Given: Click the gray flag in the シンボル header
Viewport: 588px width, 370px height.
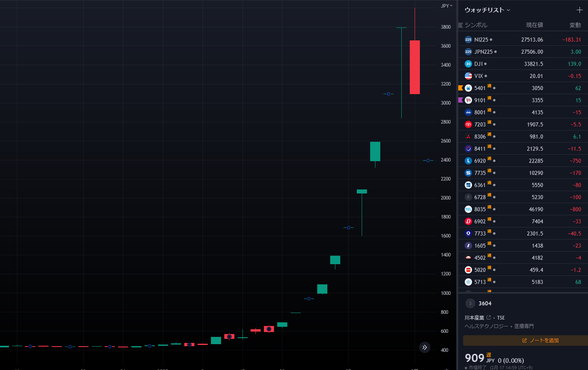Looking at the screenshot, I should point(461,25).
